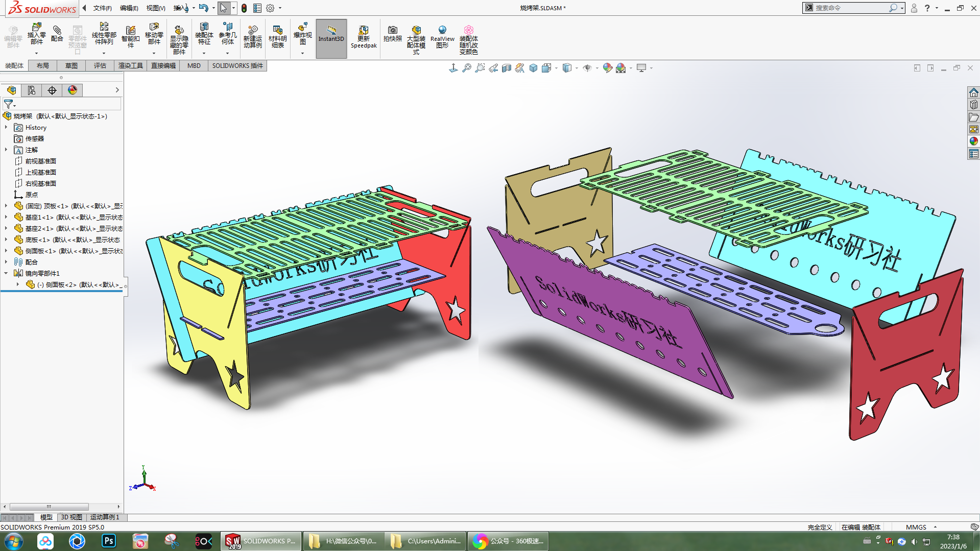Select the Mate (配合) paperclip tool

coord(57,34)
